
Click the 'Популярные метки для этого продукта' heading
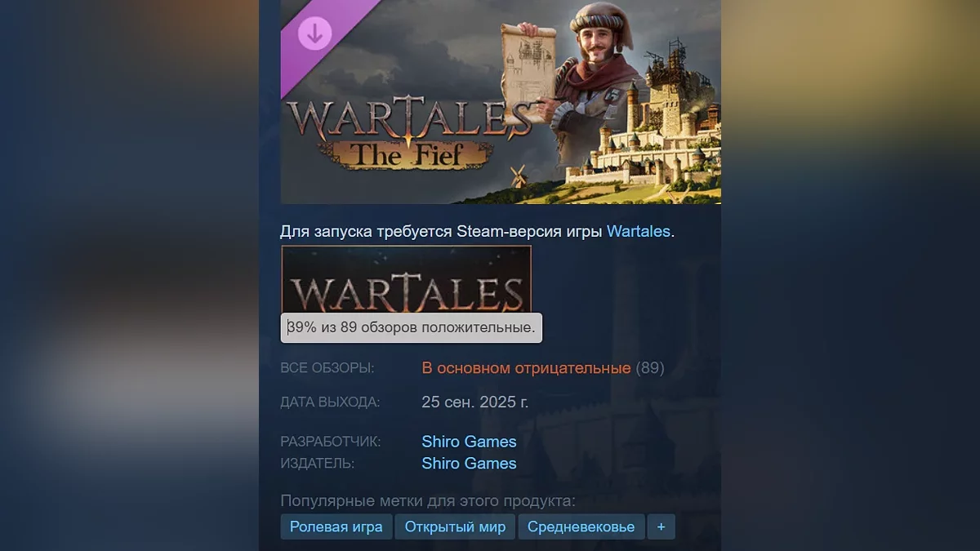click(428, 500)
